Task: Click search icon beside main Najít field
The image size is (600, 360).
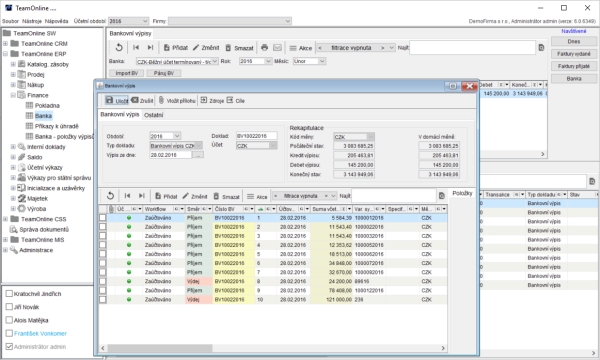Action: pos(541,48)
